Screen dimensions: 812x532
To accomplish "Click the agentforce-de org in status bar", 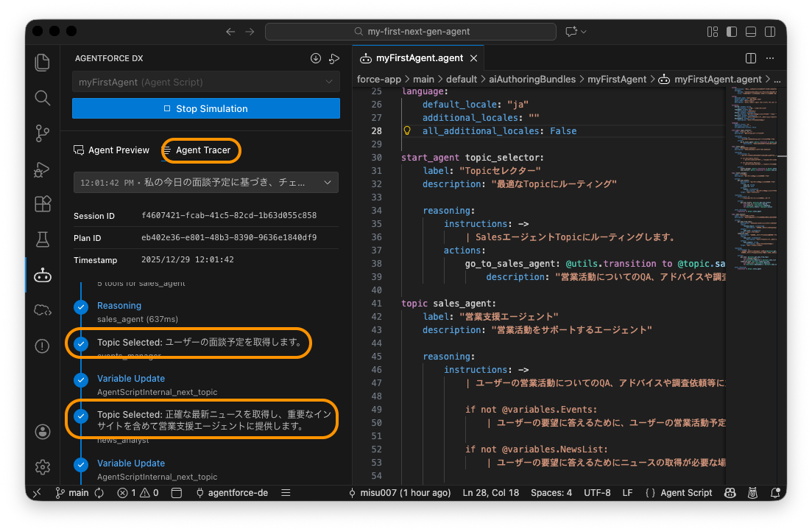I will point(232,493).
